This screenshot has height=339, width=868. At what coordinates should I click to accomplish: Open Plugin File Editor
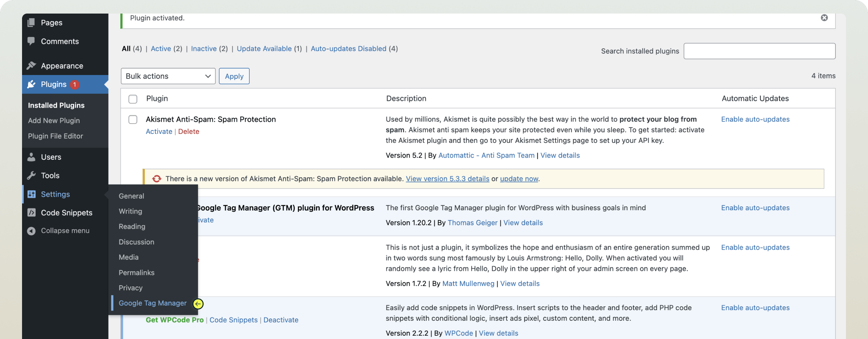pos(56,136)
